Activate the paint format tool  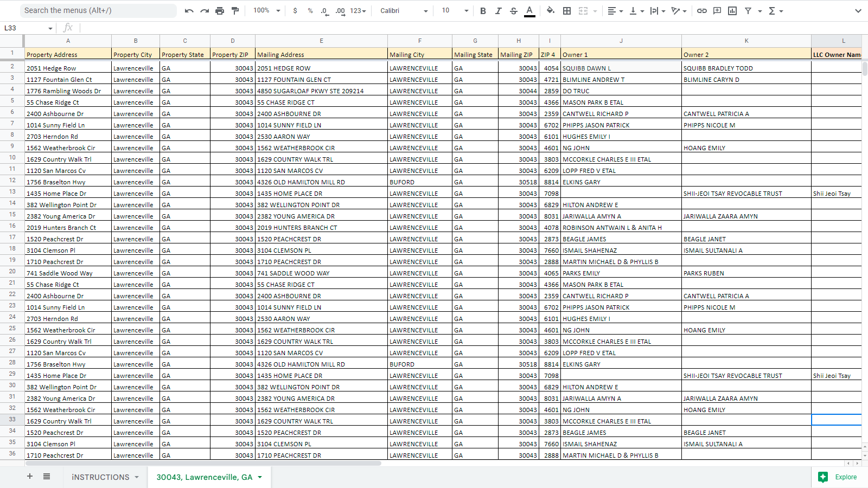click(235, 11)
